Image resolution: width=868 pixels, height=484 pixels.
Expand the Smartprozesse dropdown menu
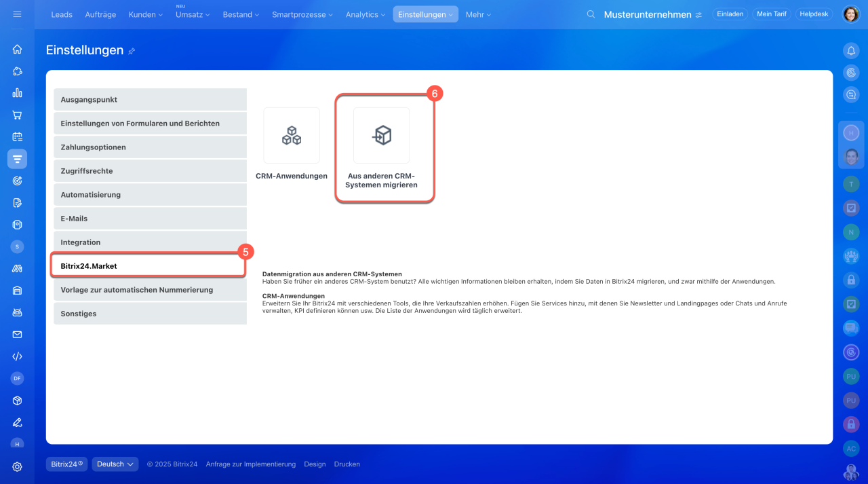point(303,14)
